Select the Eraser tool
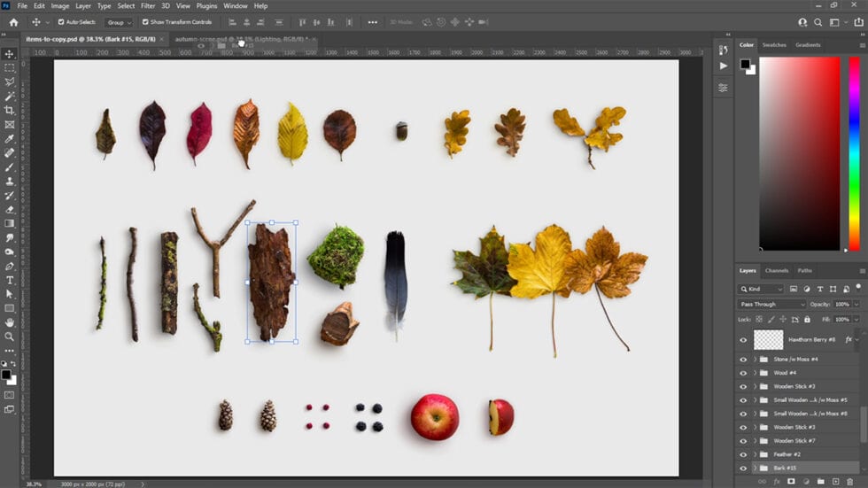Viewport: 868px width, 488px height. coord(10,209)
